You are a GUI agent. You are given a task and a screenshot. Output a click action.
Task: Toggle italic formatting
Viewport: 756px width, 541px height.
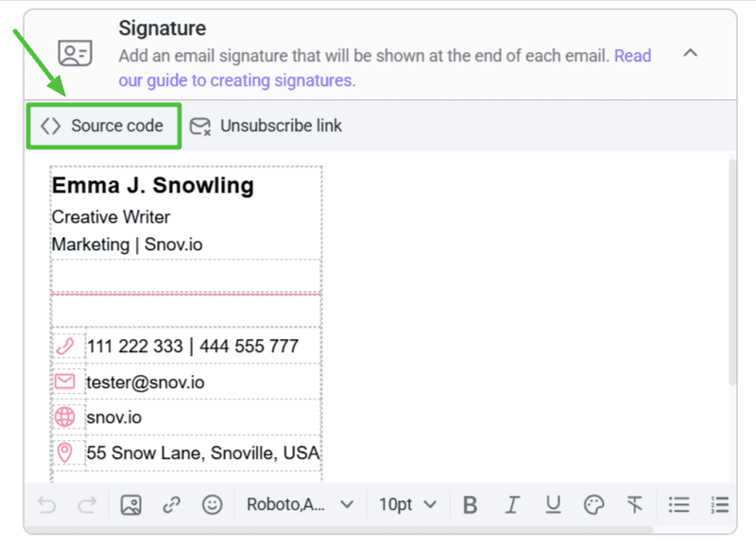click(x=511, y=505)
